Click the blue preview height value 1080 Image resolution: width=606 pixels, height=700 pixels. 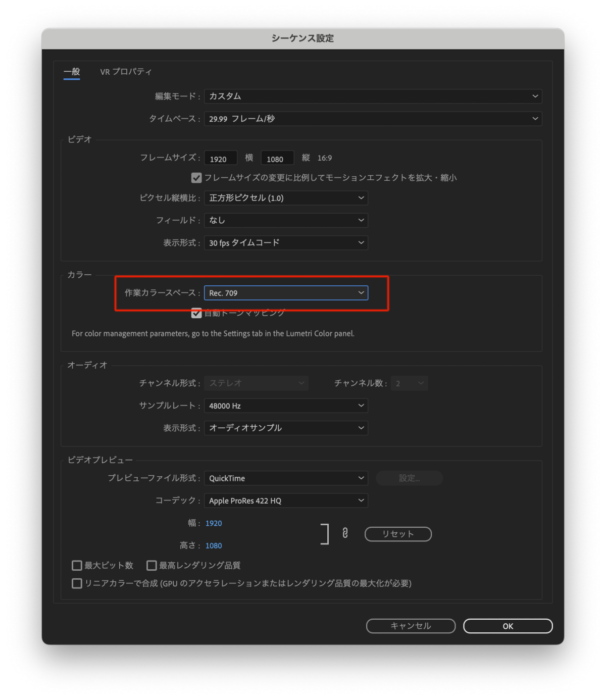[214, 545]
